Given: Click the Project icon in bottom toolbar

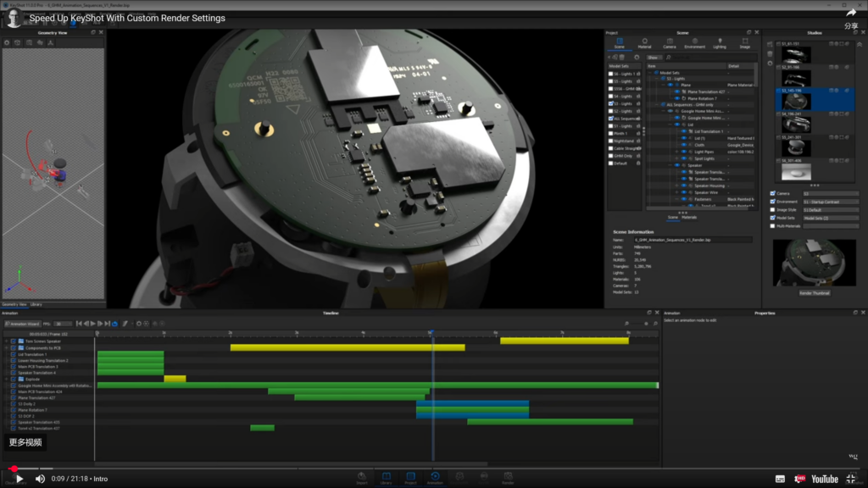Looking at the screenshot, I should tap(410, 479).
